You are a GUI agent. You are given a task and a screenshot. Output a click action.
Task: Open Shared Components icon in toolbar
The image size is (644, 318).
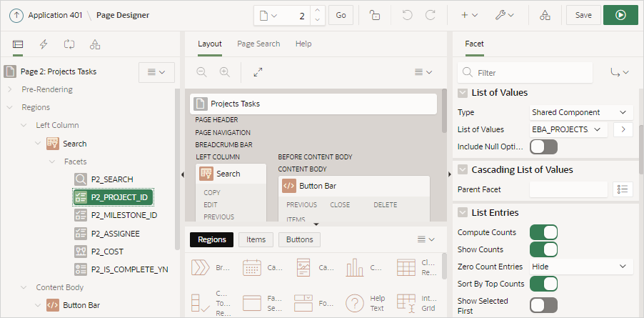(x=545, y=16)
